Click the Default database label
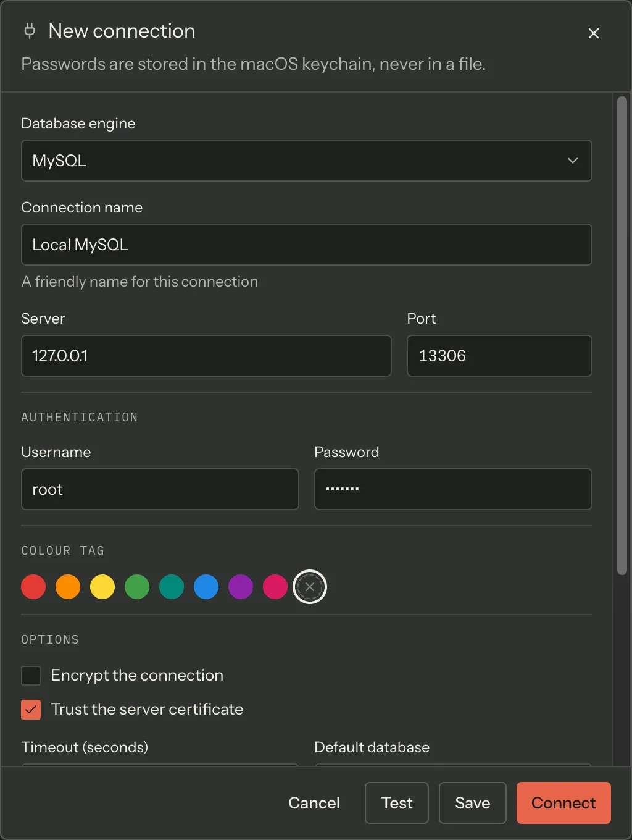Screen dimensions: 632x840 tap(372, 747)
